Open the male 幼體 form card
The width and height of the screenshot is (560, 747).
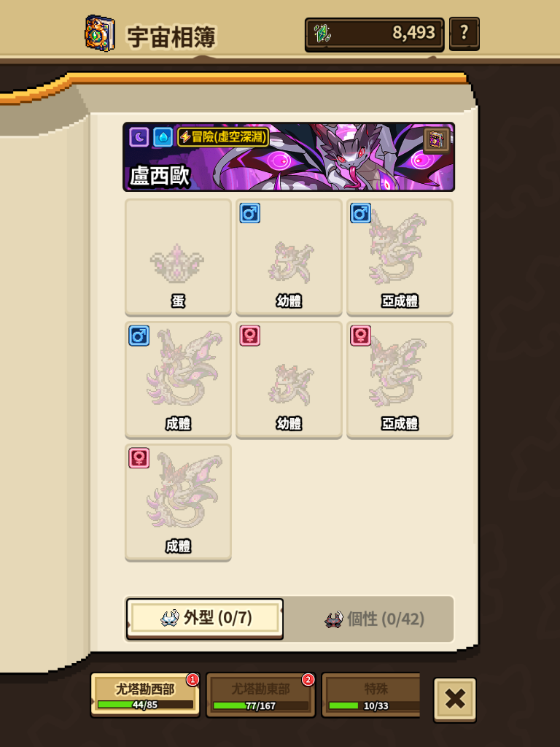click(289, 258)
